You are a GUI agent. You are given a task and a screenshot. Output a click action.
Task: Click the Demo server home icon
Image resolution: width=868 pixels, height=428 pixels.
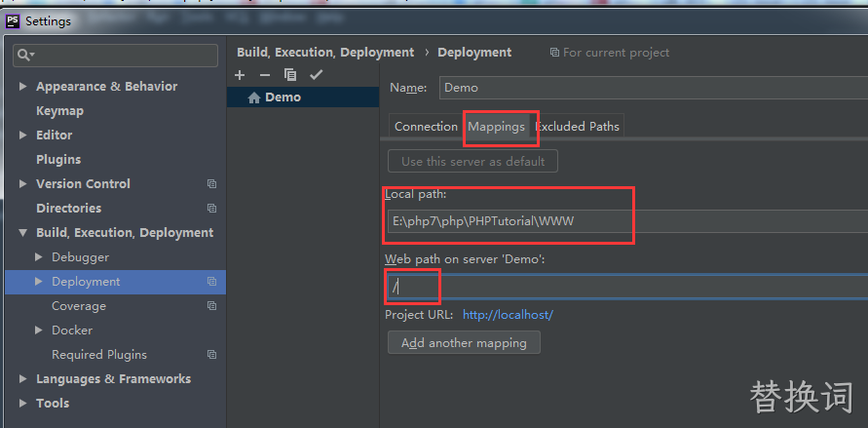[x=254, y=97]
